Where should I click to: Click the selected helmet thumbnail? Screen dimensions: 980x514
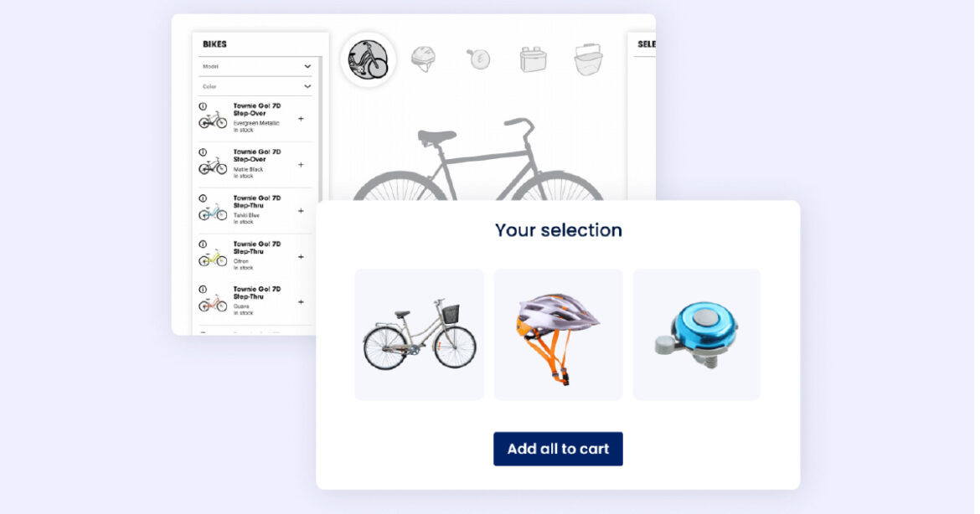click(x=558, y=334)
